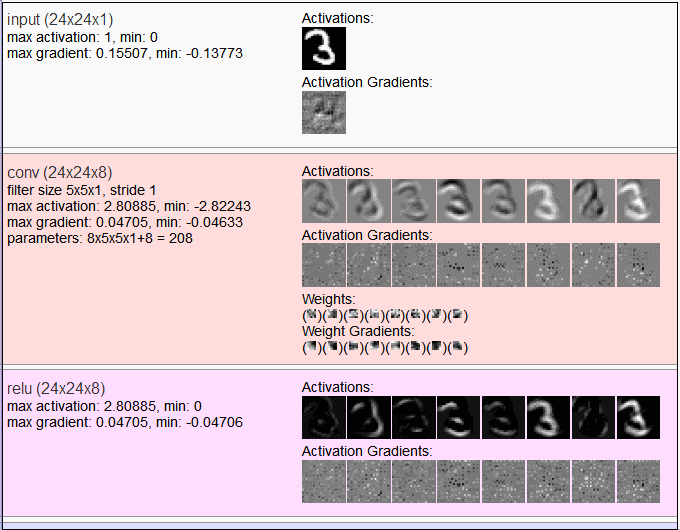
Task: Open the sixth conv activation gradient map
Action: (x=549, y=265)
